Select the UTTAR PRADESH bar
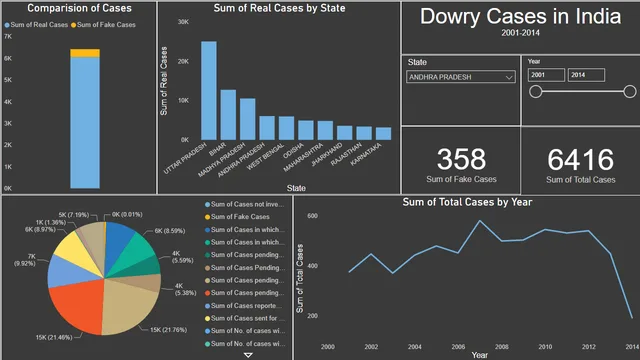 [x=209, y=91]
